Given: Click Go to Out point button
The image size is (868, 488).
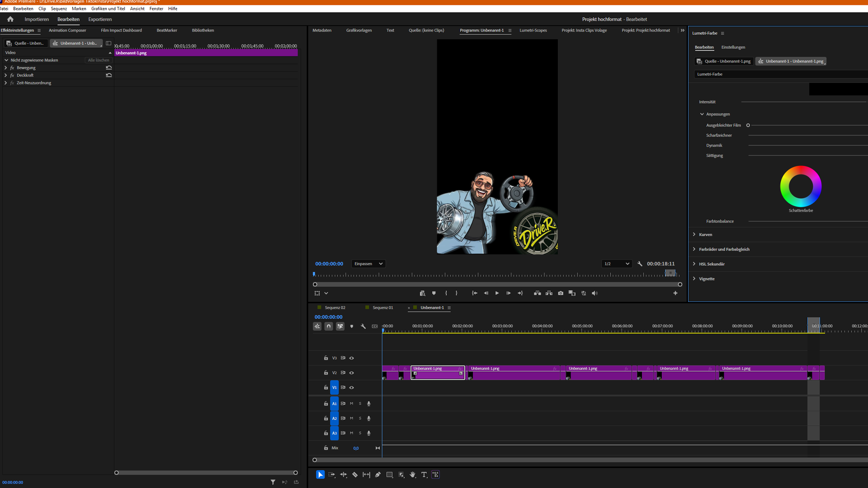Looking at the screenshot, I should click(520, 293).
